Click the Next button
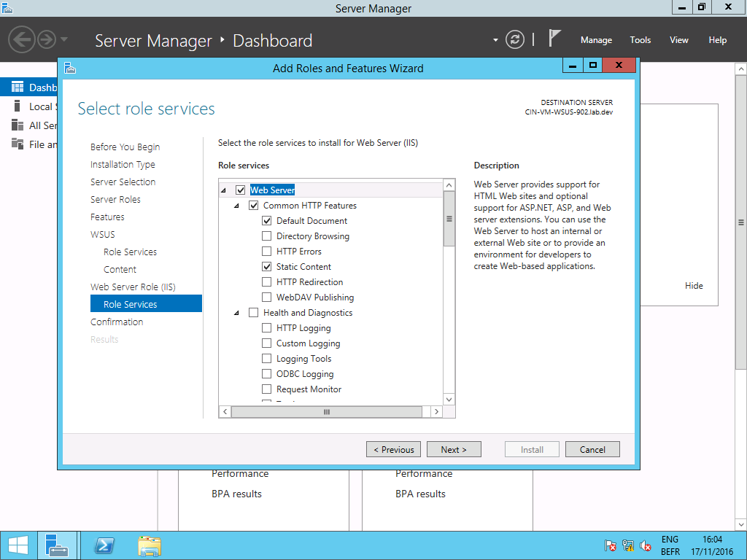 click(454, 449)
